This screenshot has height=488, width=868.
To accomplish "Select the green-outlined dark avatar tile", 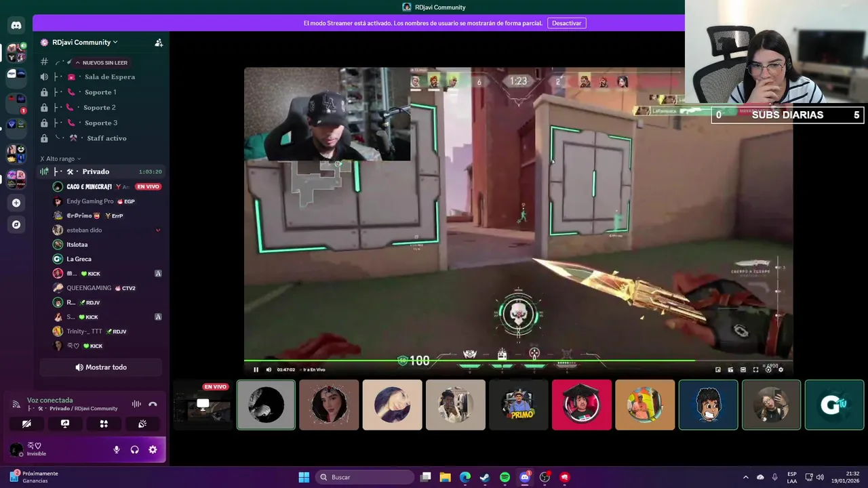I will [266, 405].
